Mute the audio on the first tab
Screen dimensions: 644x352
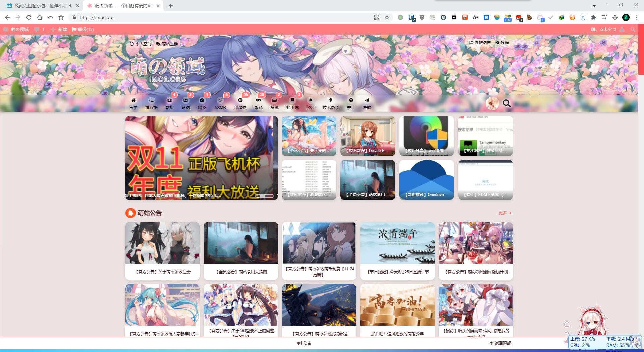pos(70,6)
